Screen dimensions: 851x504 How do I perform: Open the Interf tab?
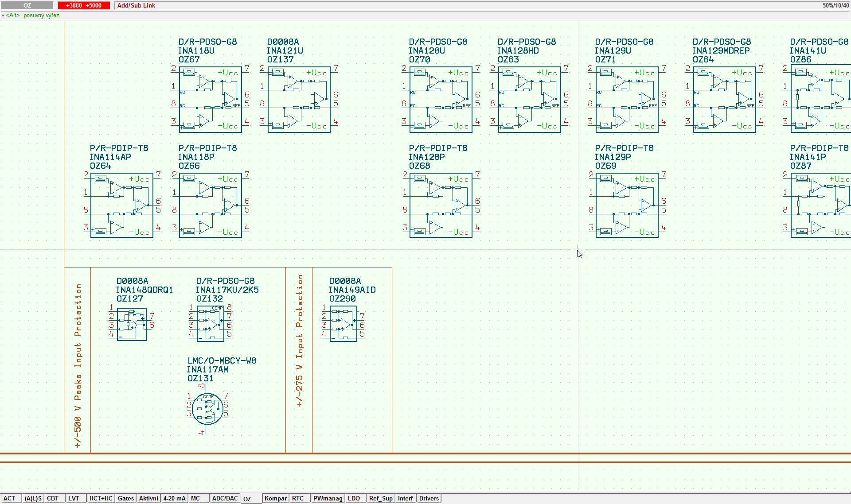pyautogui.click(x=406, y=498)
